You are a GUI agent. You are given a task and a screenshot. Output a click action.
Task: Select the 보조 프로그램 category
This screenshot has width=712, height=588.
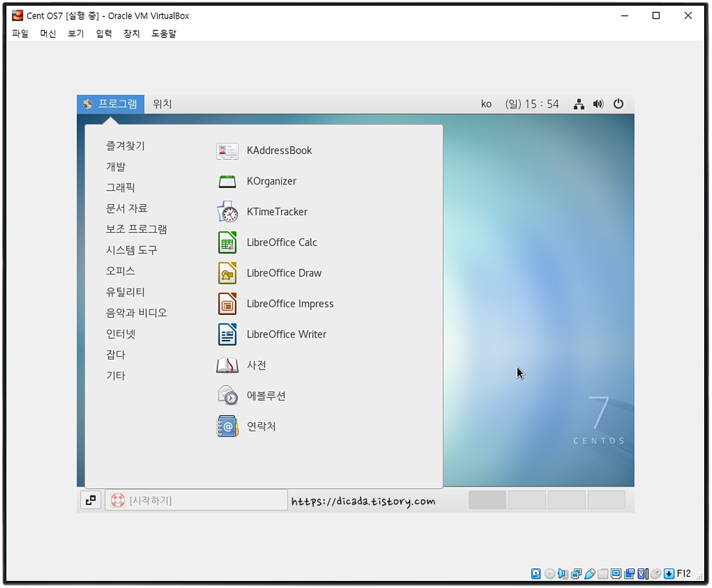(x=136, y=230)
